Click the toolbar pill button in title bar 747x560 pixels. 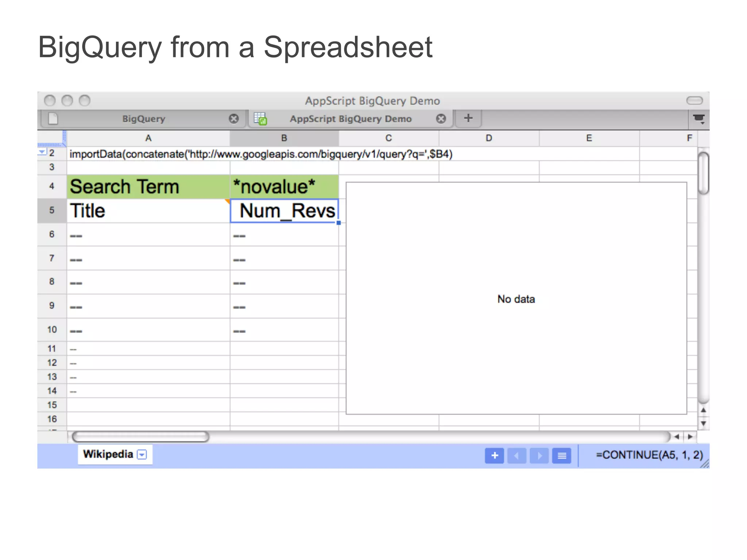click(x=694, y=100)
